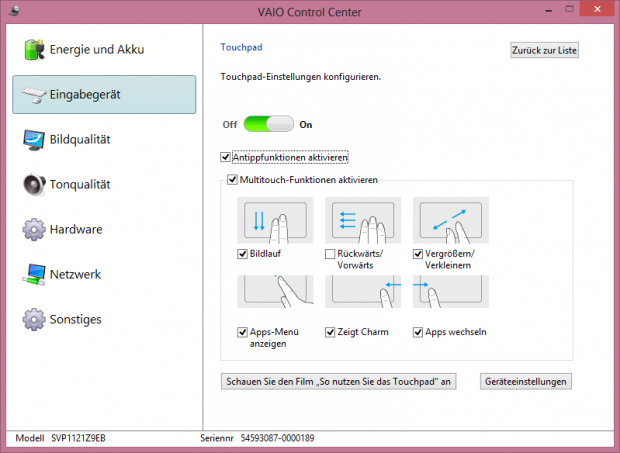This screenshot has width=620, height=453.
Task: Click the text 'Touchpad-Einstellungen konfigurieren.'
Action: tap(301, 77)
